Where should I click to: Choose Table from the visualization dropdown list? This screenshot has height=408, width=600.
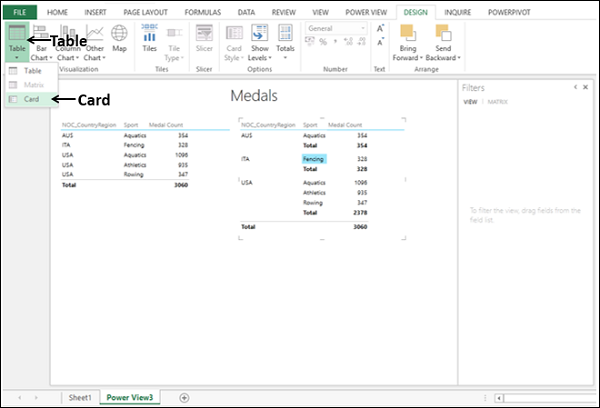coord(32,72)
